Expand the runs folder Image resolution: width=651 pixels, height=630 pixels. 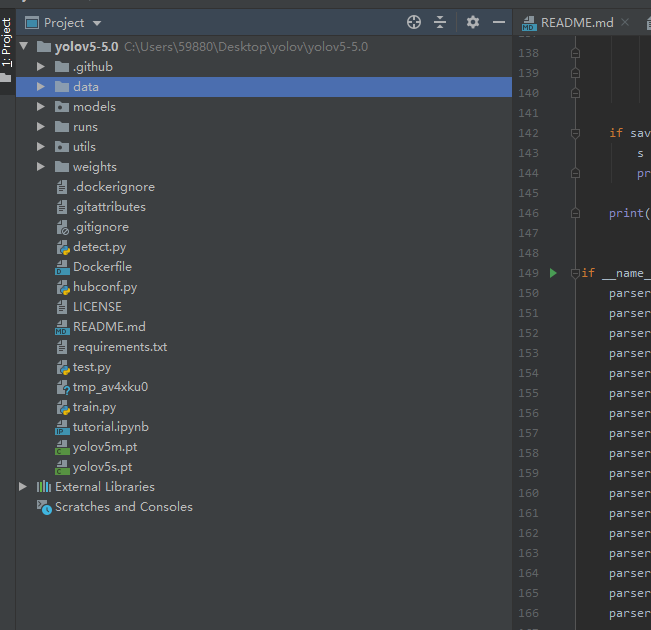point(41,127)
